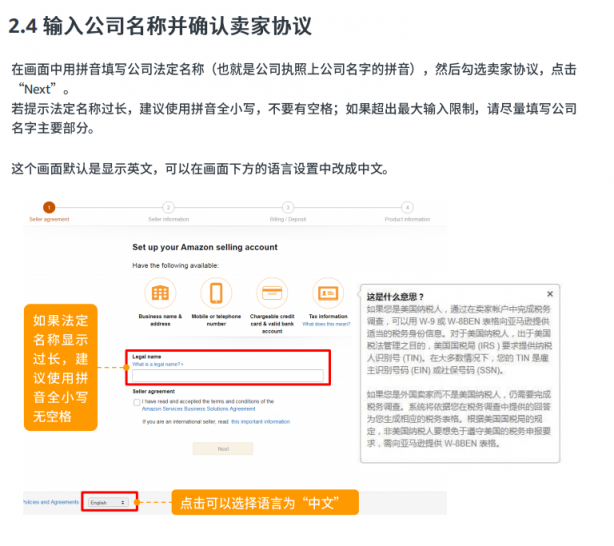Open Policies and Agreements footer link

coord(51,502)
